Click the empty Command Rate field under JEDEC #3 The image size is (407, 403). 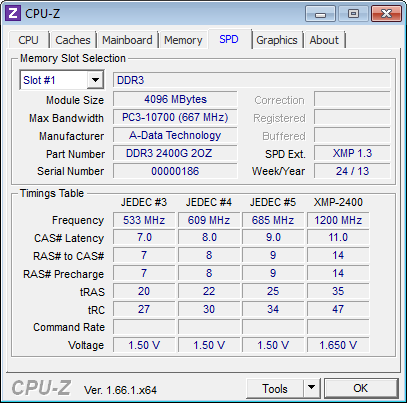(144, 327)
